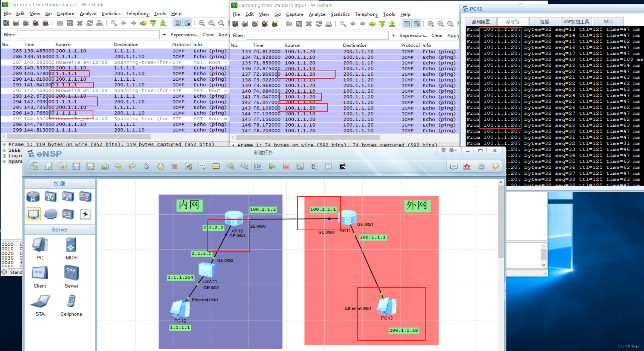Image resolution: width=644 pixels, height=351 pixels.
Task: Click into right Wireshark filter input field
Action: 317,35
